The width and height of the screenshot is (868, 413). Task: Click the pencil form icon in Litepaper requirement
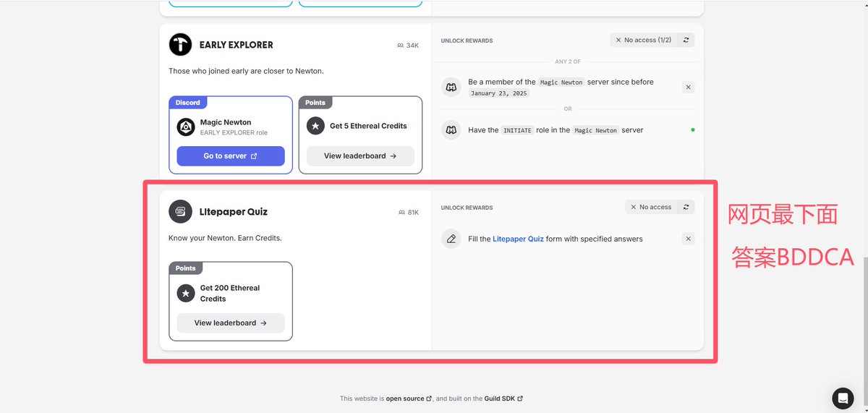451,239
